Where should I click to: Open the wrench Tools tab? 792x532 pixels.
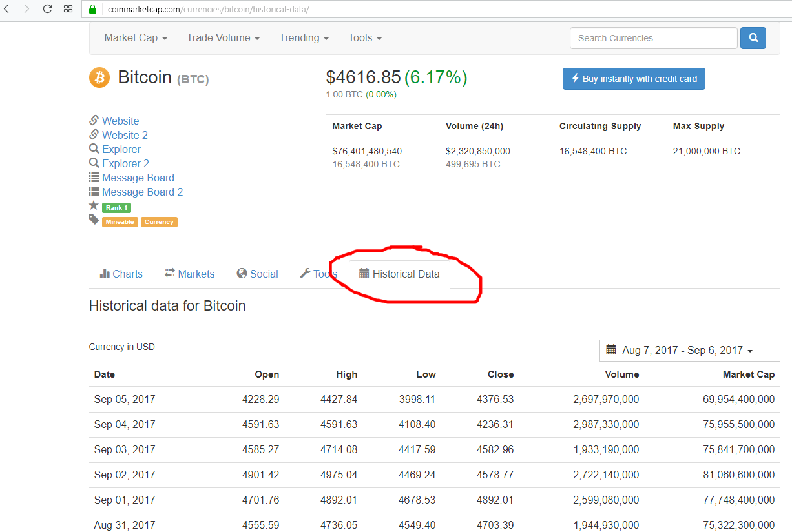click(x=318, y=274)
